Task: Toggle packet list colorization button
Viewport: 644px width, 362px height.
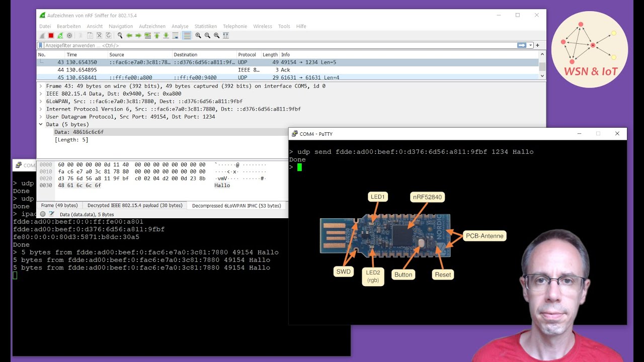Action: click(187, 36)
